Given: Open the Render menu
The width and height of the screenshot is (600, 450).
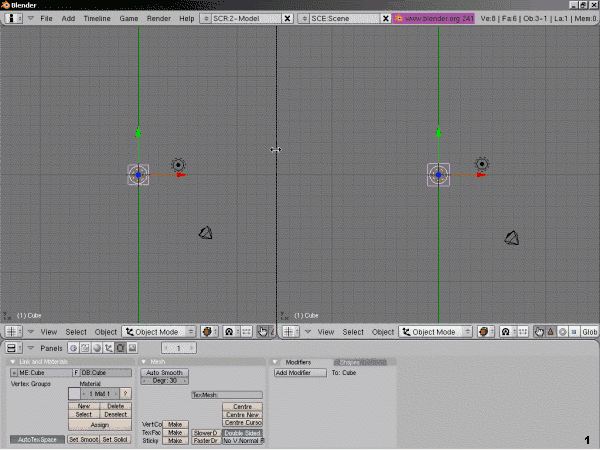Looking at the screenshot, I should point(158,19).
